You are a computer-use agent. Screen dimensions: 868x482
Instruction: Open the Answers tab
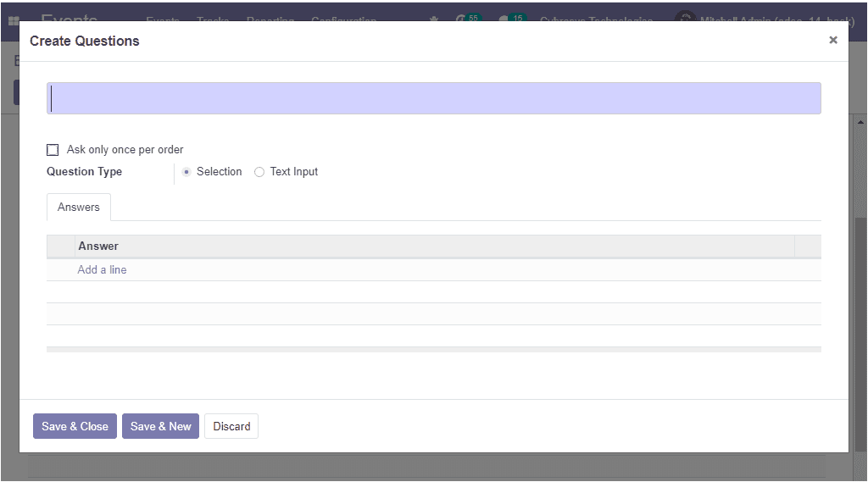click(79, 207)
